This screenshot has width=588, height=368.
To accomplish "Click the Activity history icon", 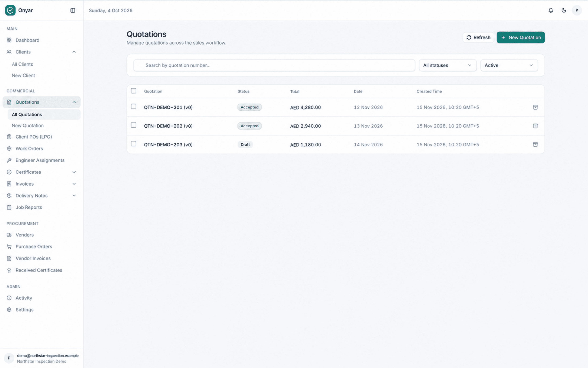I will point(9,298).
